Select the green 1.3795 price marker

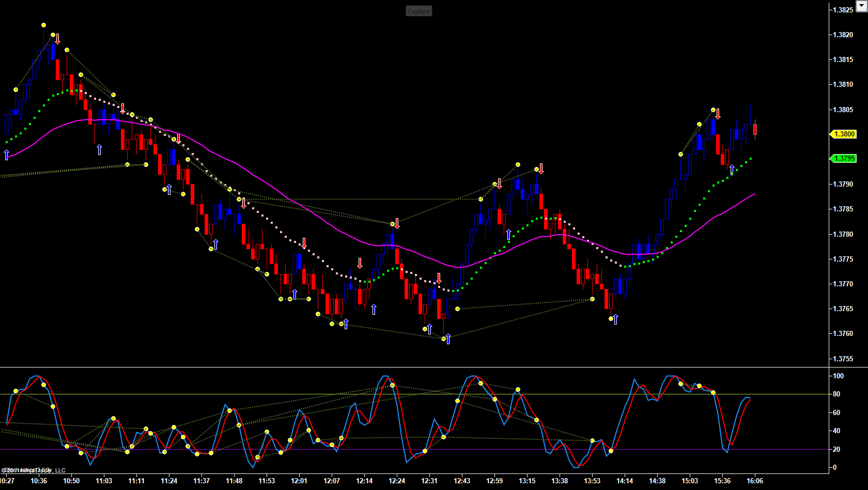(x=843, y=158)
